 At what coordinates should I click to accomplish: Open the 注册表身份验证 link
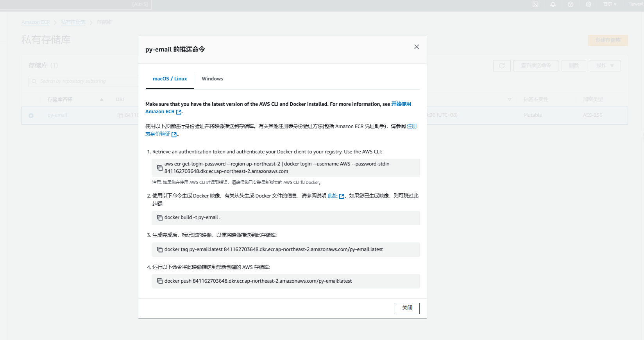coord(158,134)
